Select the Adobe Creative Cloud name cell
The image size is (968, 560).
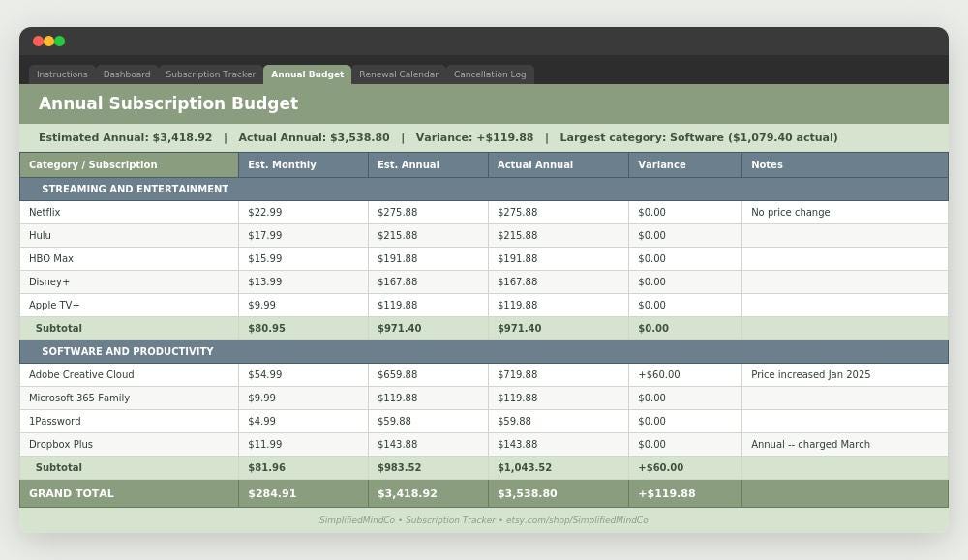[x=129, y=375]
